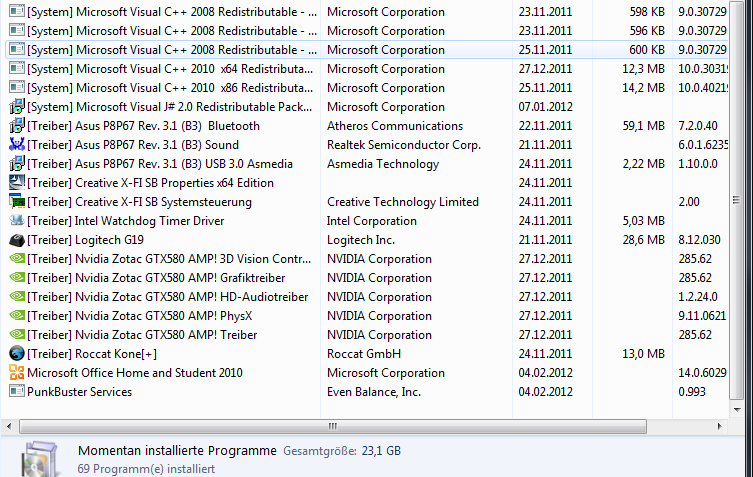Click the Intel Watchdog Timer Driver icon
This screenshot has width=753, height=477.
coord(17,220)
